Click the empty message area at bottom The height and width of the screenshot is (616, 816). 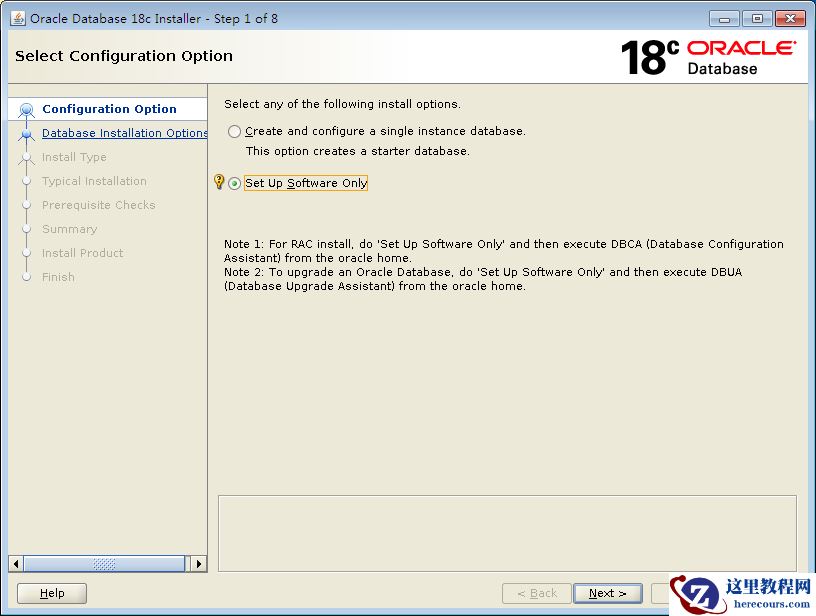coord(507,533)
